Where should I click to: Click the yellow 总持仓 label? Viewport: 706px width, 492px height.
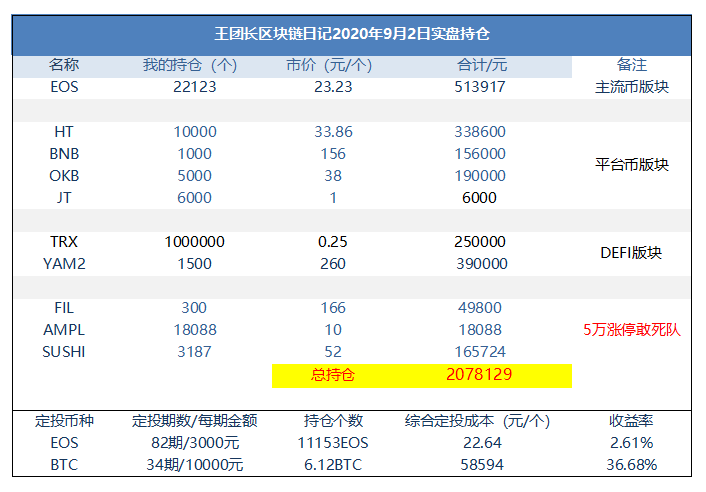333,375
